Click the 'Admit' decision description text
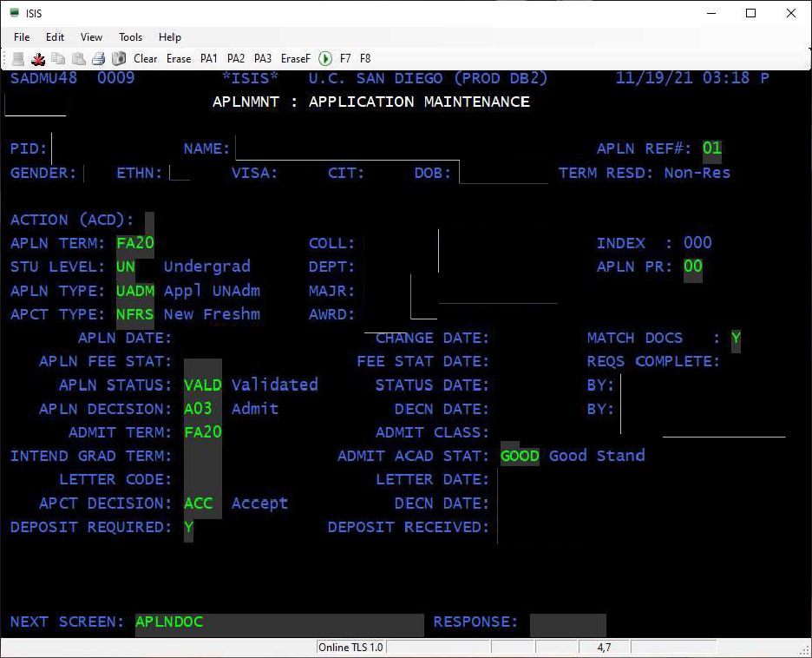Viewport: 812px width, 658px height. pyautogui.click(x=255, y=410)
